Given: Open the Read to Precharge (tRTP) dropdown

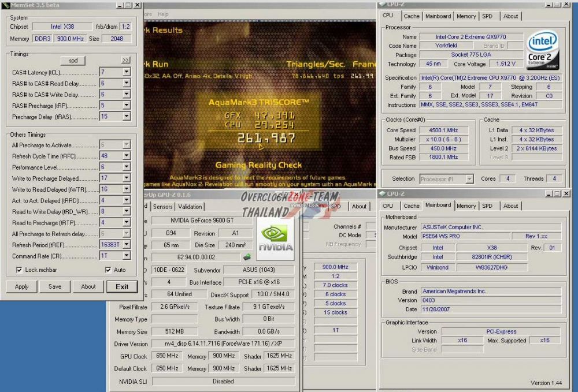Looking at the screenshot, I should tap(127, 222).
